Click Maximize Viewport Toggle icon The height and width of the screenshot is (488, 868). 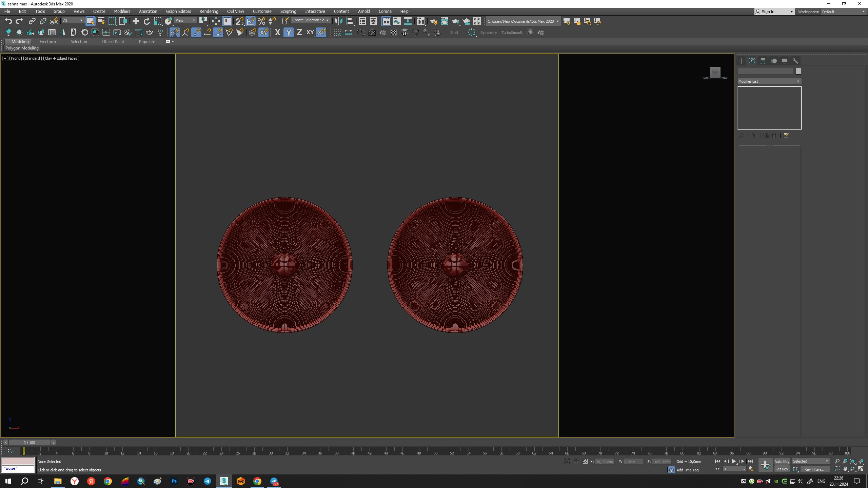861,469
